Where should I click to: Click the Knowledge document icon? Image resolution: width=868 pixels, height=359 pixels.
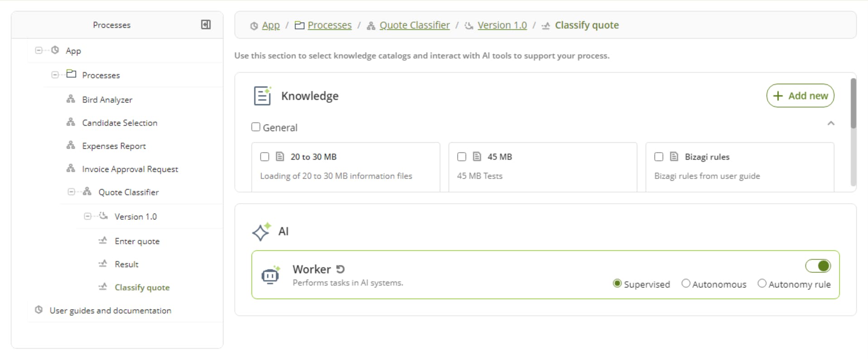tap(262, 96)
